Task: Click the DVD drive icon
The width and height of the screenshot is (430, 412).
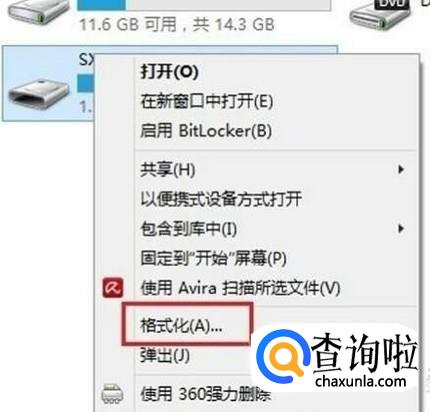Action: coord(380,13)
